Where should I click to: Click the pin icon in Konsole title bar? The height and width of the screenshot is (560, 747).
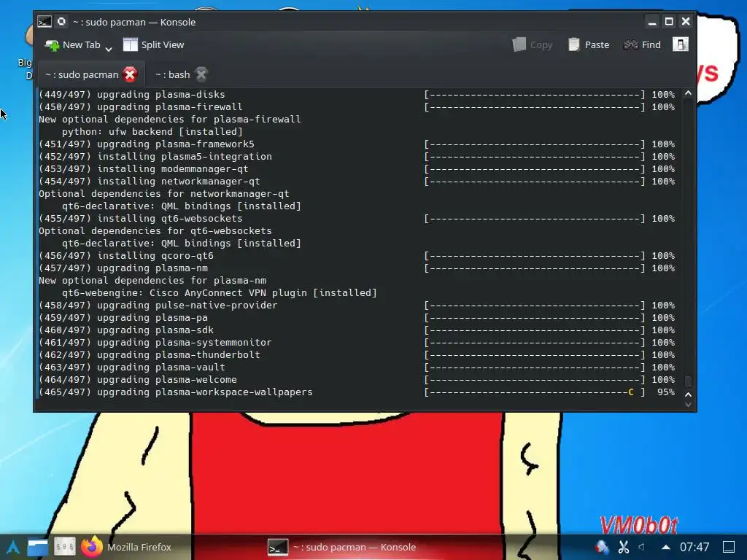[x=61, y=21]
